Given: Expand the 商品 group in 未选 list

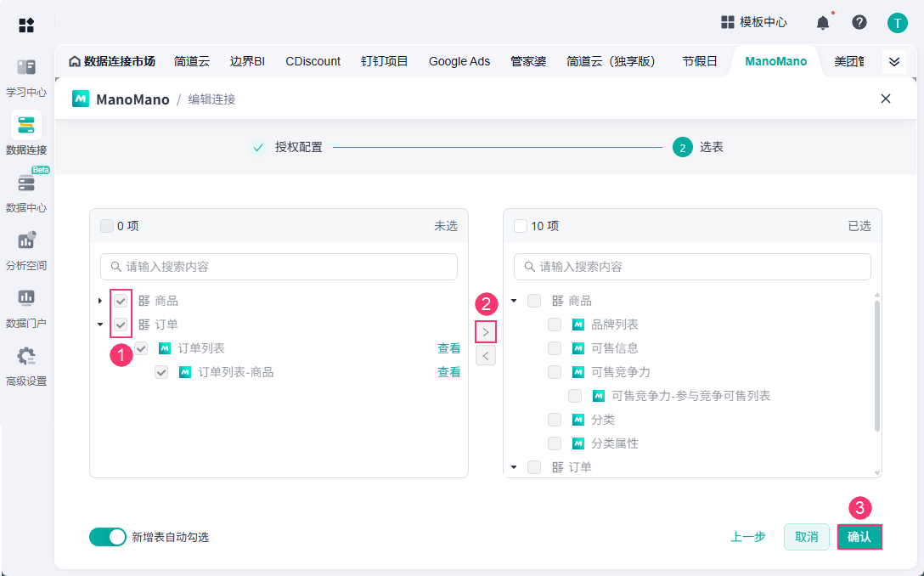Looking at the screenshot, I should point(100,302).
